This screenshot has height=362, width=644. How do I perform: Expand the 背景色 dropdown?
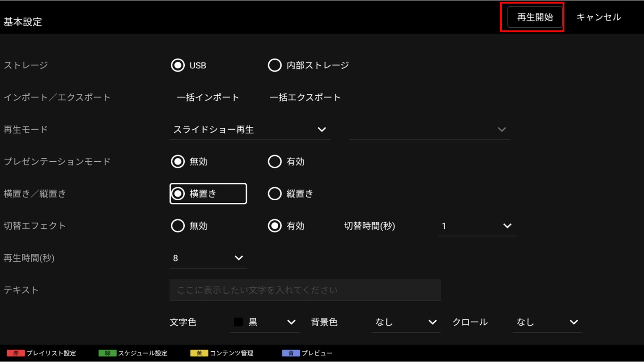(x=406, y=322)
